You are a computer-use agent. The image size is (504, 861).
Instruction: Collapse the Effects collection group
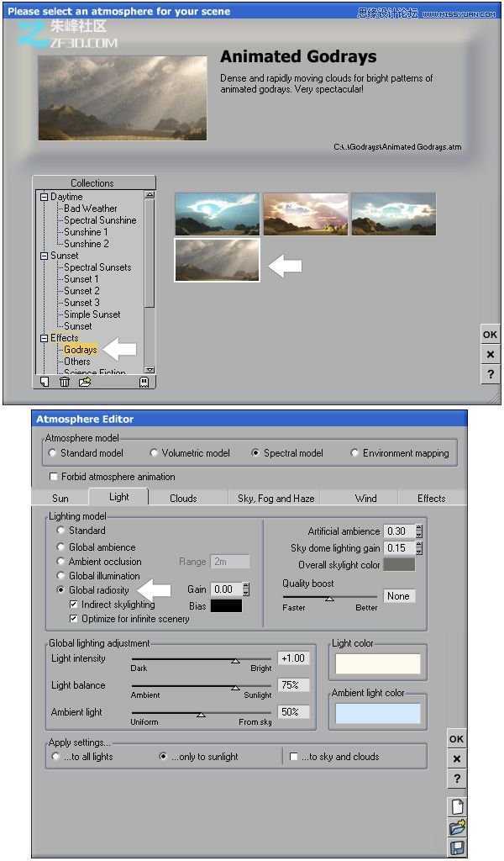[x=45, y=338]
